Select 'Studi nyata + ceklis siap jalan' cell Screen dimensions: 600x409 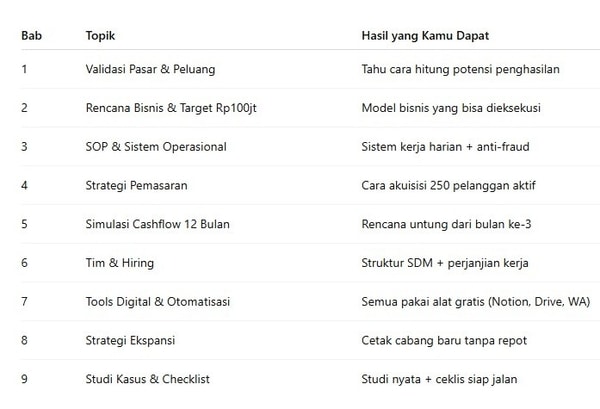click(x=439, y=379)
